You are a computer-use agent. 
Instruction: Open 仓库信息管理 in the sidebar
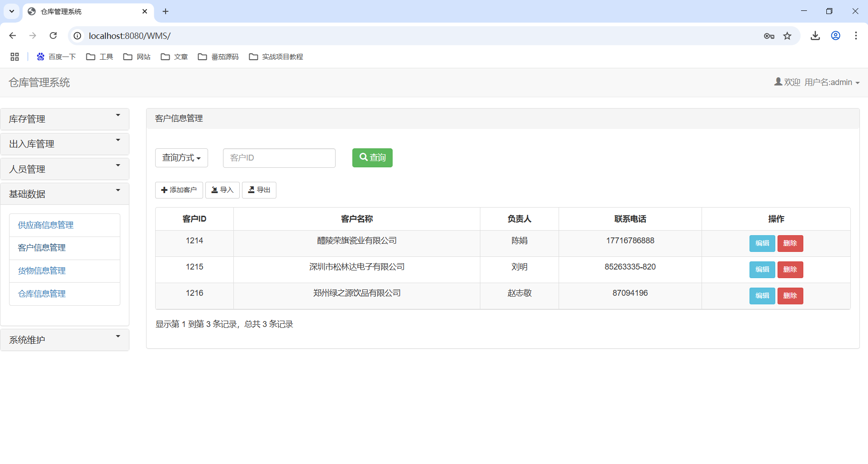coord(65,294)
